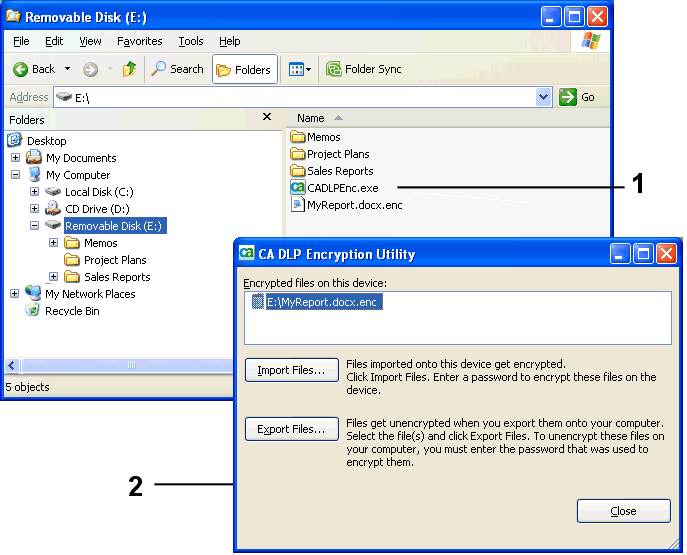Image resolution: width=687 pixels, height=555 pixels.
Task: Click the Go button
Action: point(577,97)
